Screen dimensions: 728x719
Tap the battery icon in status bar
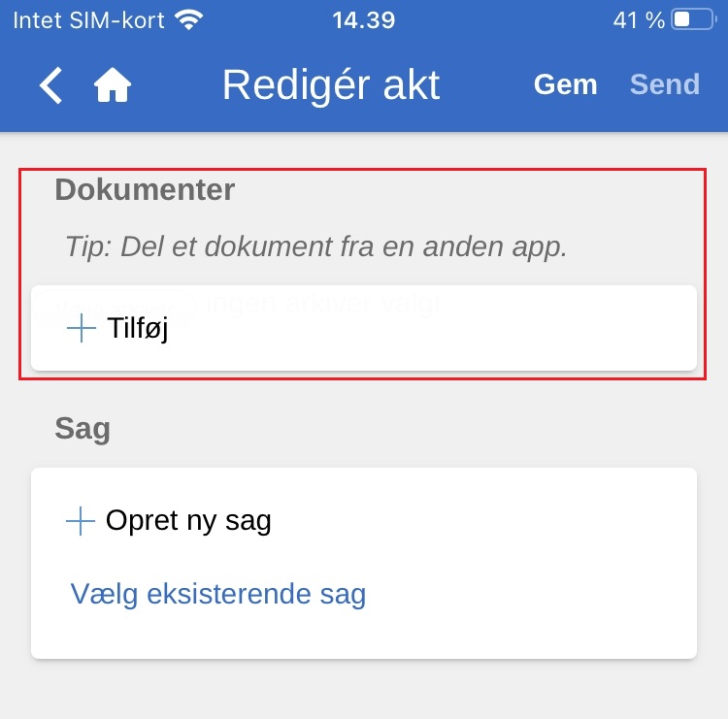pyautogui.click(x=693, y=19)
